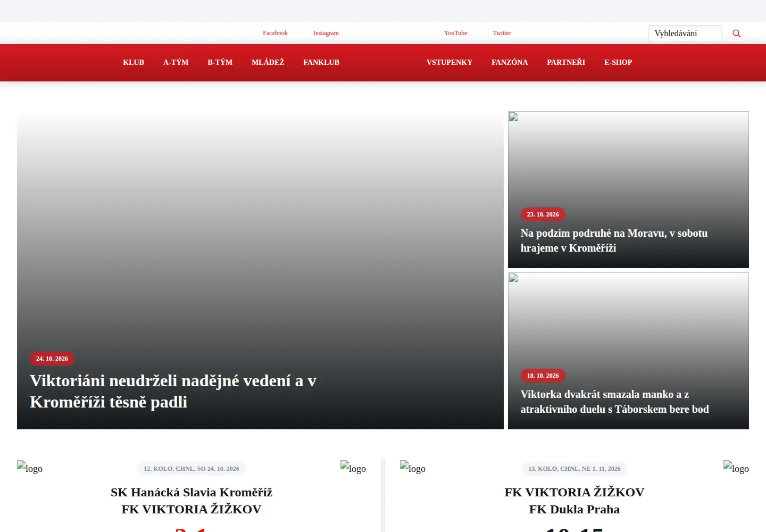Go to the FANKLUB section

pyautogui.click(x=321, y=62)
